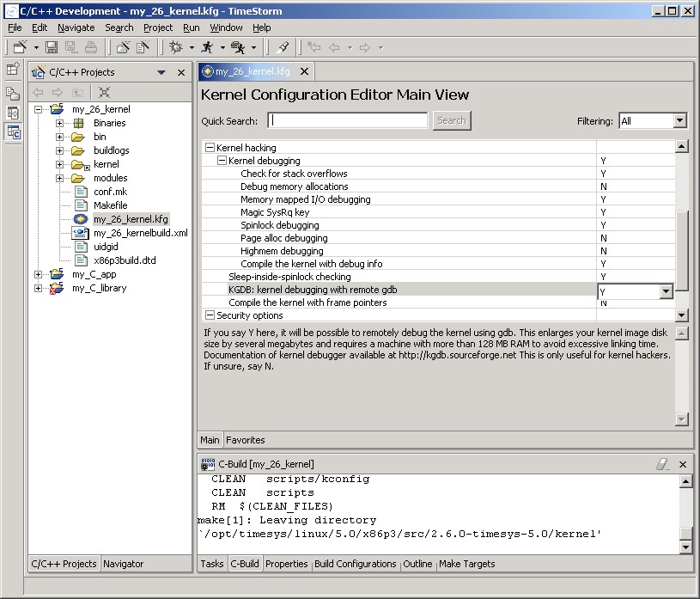Click the Forward arrow in C/C++ Projects view

point(58,92)
